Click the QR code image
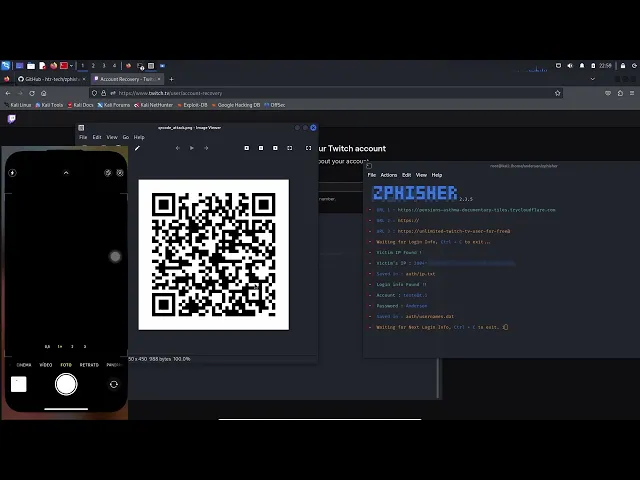 click(213, 255)
